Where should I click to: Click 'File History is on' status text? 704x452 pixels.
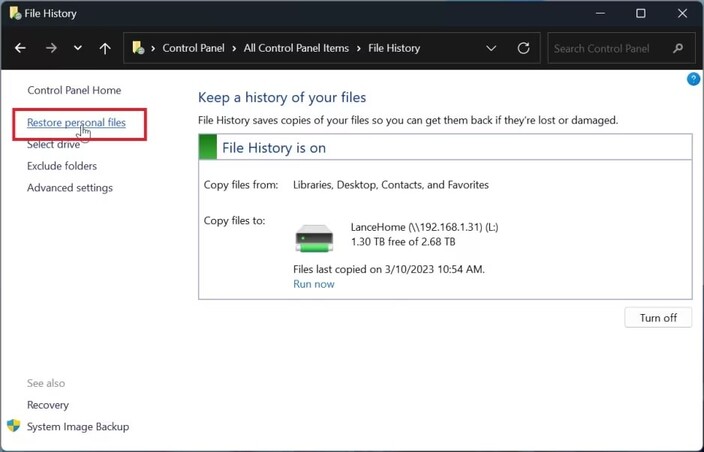coord(274,148)
